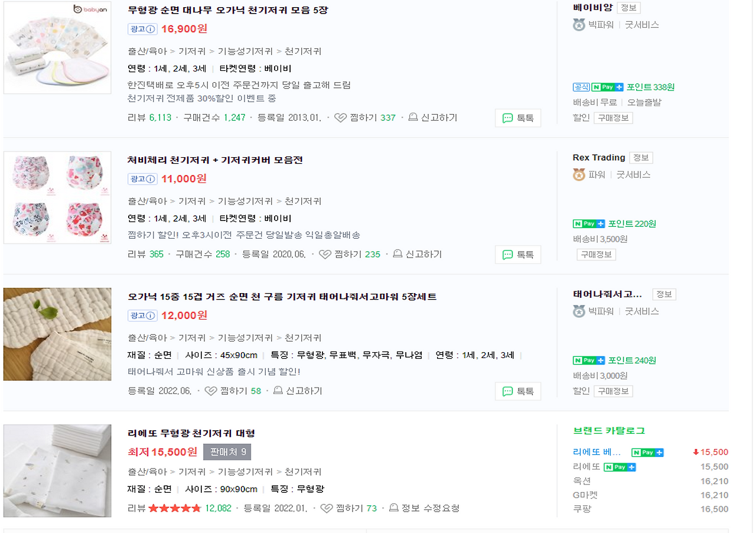Click the babyan organic diaper product thumbnail

(57, 47)
